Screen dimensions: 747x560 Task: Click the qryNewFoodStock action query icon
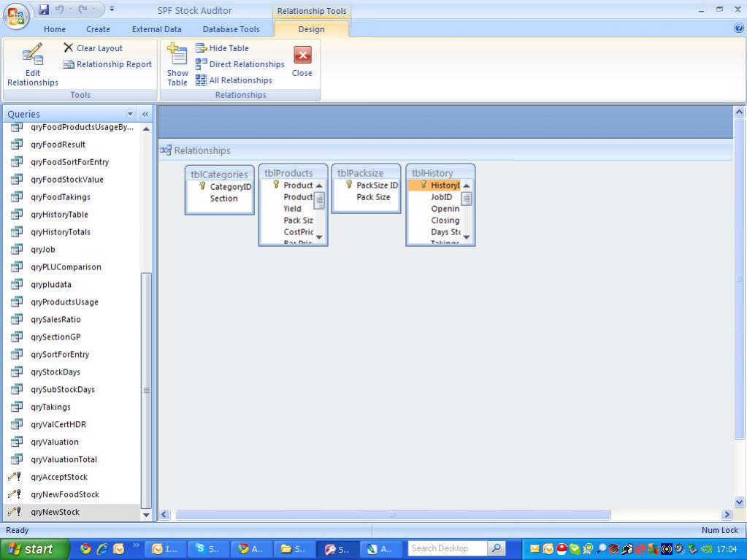coord(15,494)
